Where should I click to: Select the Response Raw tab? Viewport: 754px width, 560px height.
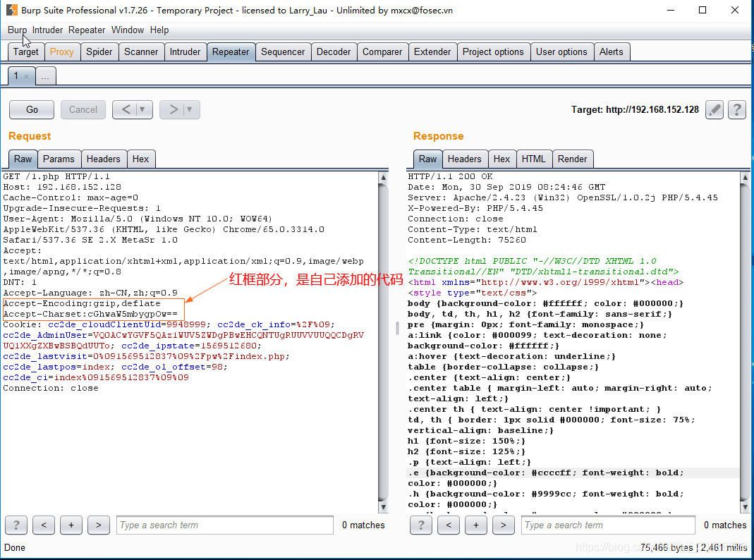[427, 159]
